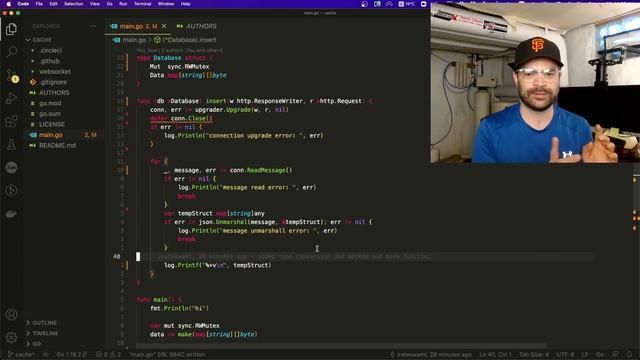The height and width of the screenshot is (360, 640).
Task: Open the Testing flask view
Action: click(11, 144)
